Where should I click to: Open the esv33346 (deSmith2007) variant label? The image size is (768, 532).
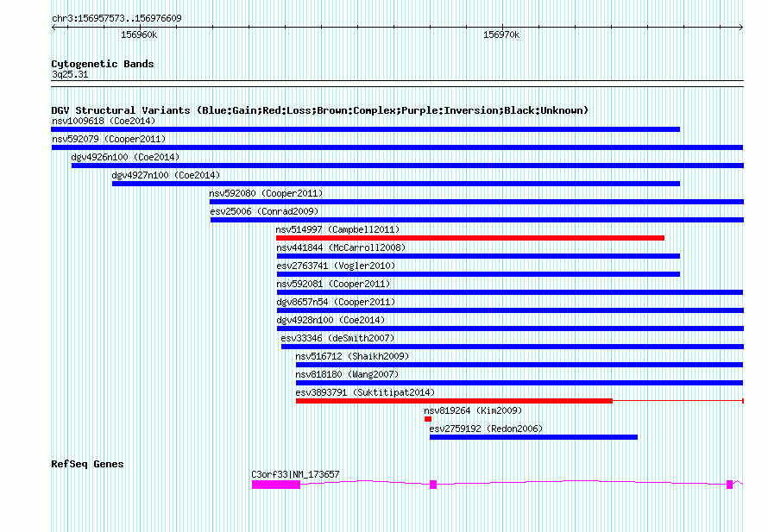click(x=337, y=338)
